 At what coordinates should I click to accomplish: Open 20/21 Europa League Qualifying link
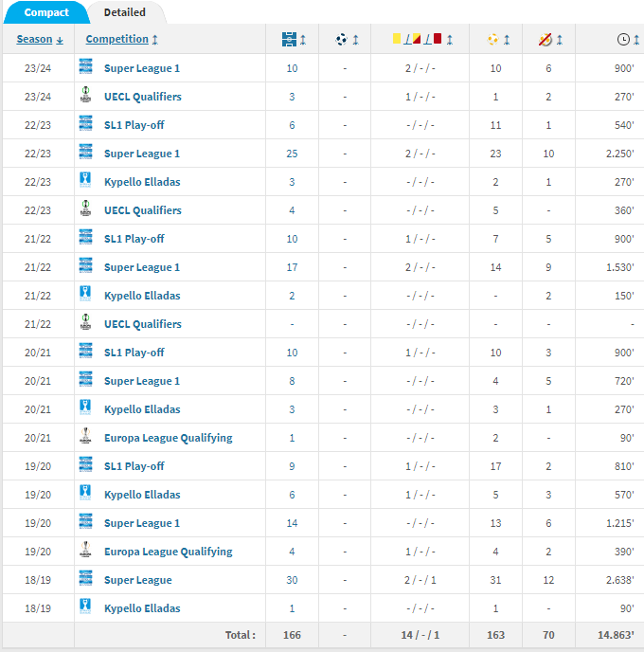pyautogui.click(x=169, y=438)
